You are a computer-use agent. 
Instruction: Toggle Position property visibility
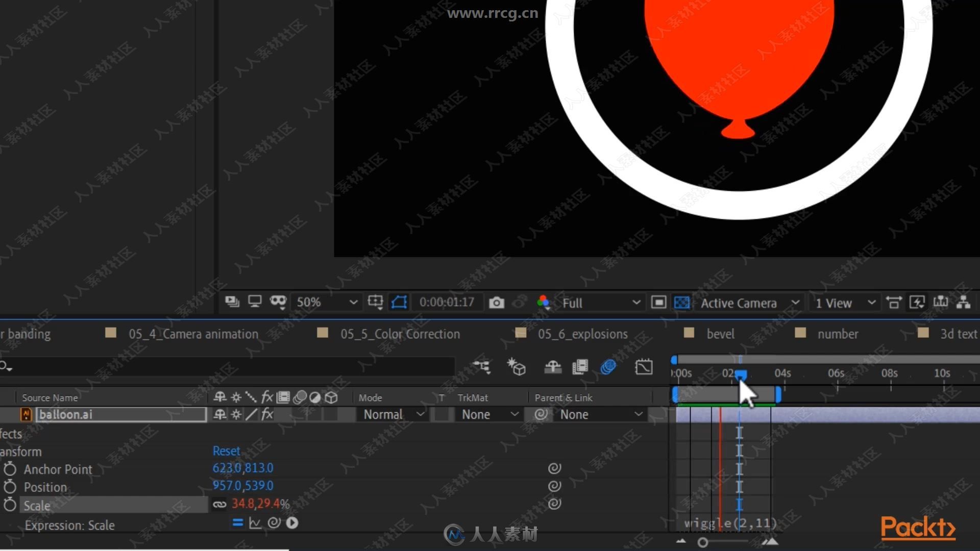(x=10, y=486)
